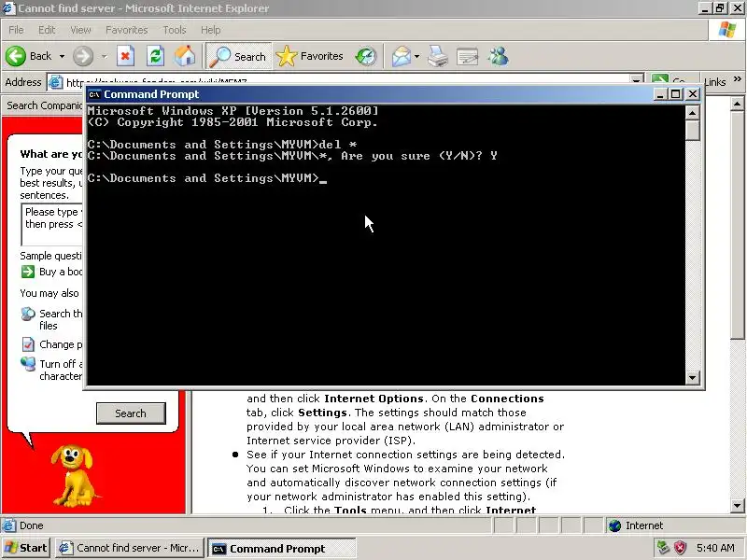Expand the Mail dropdown arrow
Viewport: 747px width, 560px height.
pyautogui.click(x=416, y=56)
